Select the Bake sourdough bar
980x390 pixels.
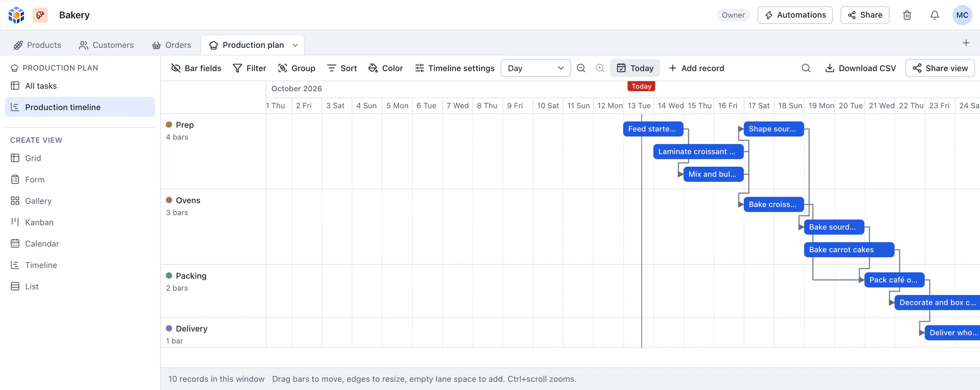point(834,227)
